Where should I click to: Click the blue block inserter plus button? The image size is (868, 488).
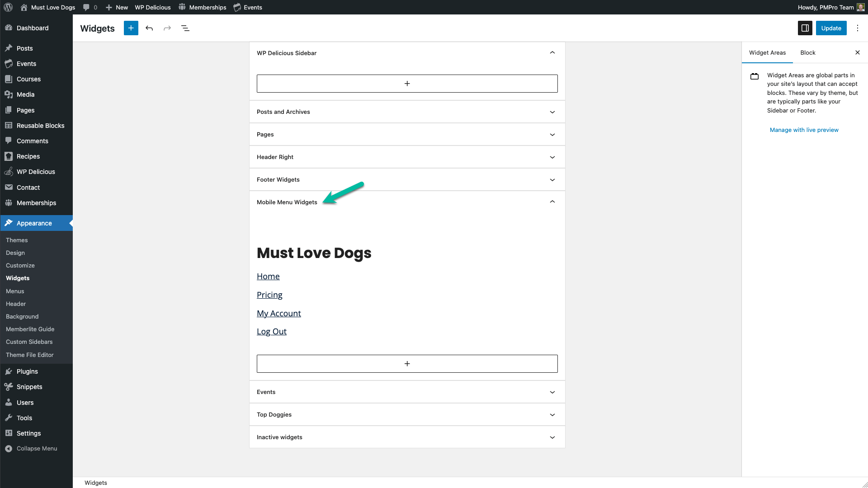click(131, 28)
